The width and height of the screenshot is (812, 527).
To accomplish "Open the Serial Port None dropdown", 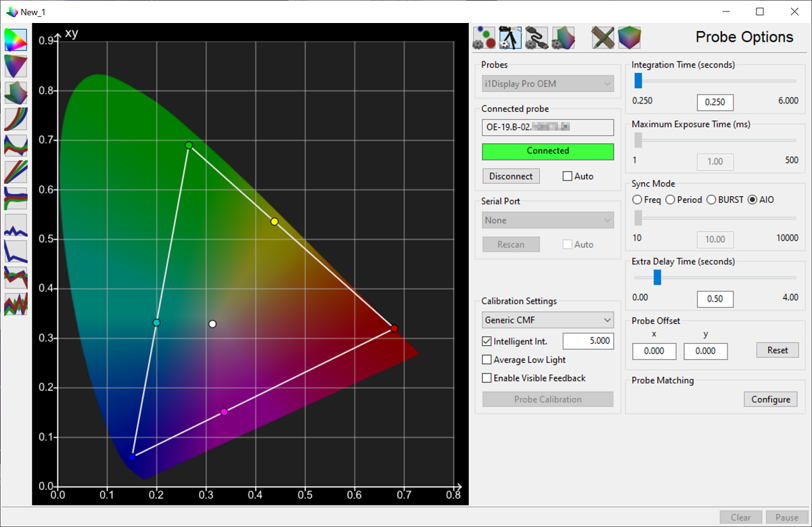I will [547, 220].
